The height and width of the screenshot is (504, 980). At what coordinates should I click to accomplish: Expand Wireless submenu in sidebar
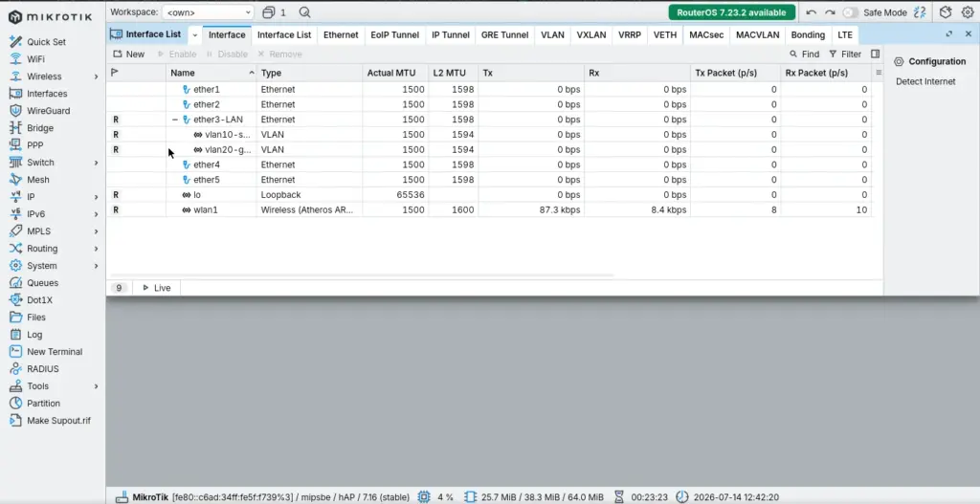tap(97, 77)
